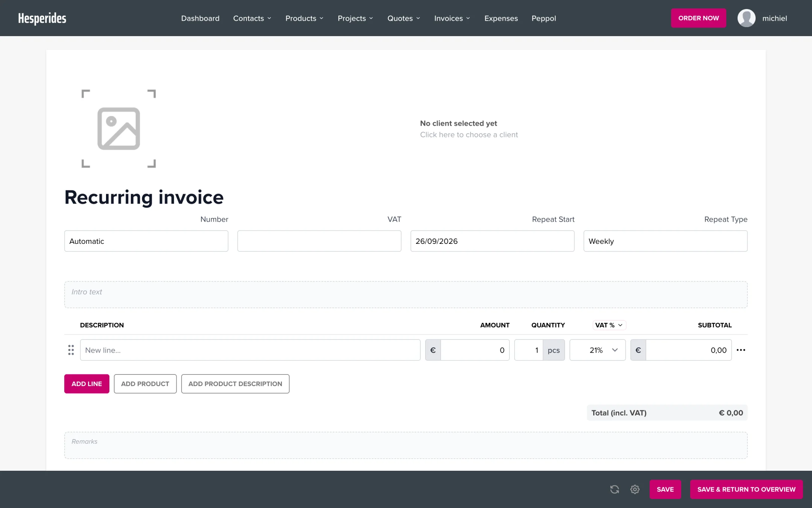Click the SAVE button

(665, 489)
